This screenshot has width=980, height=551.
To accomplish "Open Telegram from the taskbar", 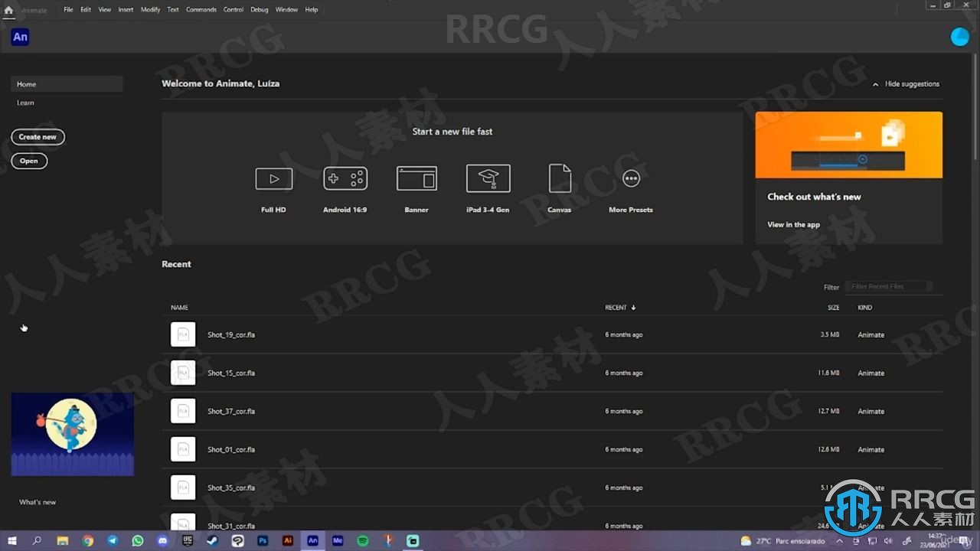I will tap(113, 540).
